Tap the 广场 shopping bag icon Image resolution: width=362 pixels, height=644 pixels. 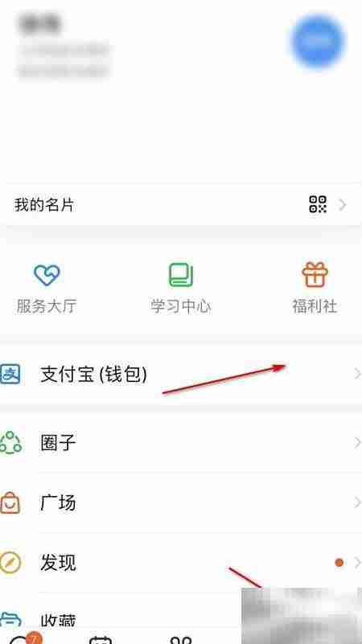pos(10,502)
